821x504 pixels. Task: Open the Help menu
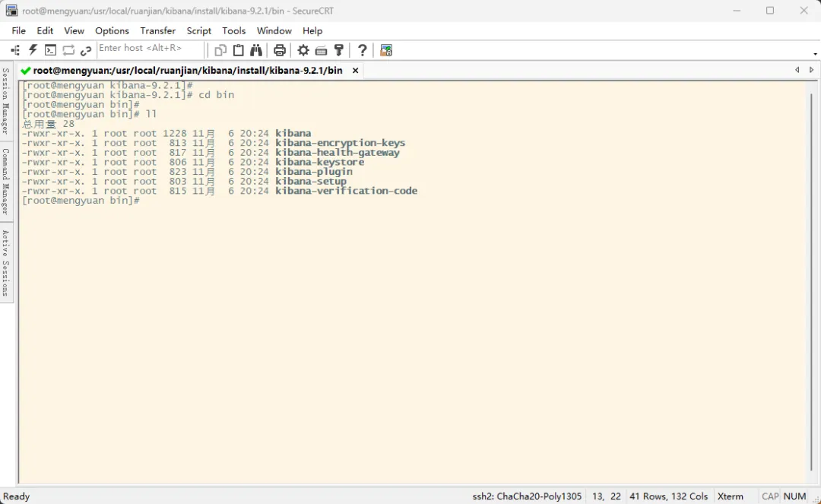pyautogui.click(x=312, y=31)
